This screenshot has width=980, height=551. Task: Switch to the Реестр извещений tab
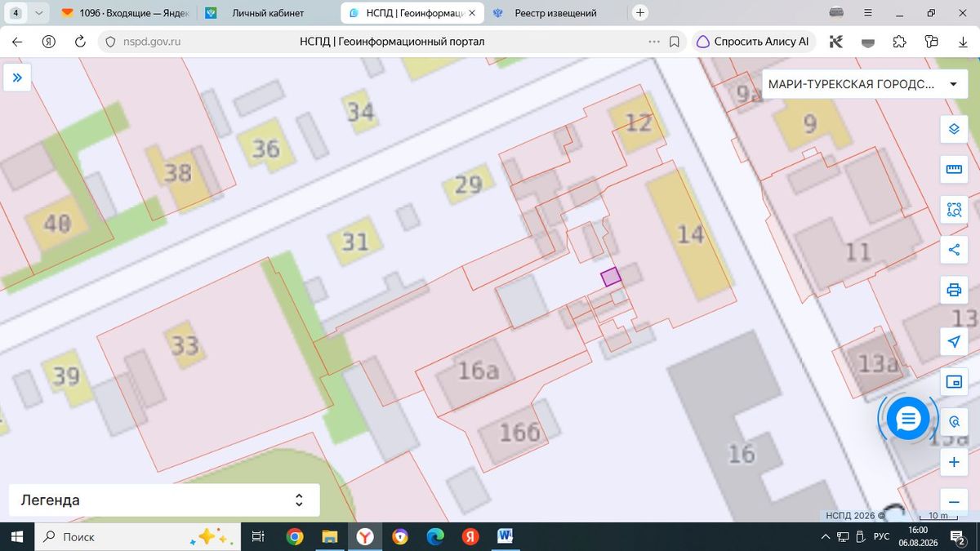pyautogui.click(x=555, y=13)
